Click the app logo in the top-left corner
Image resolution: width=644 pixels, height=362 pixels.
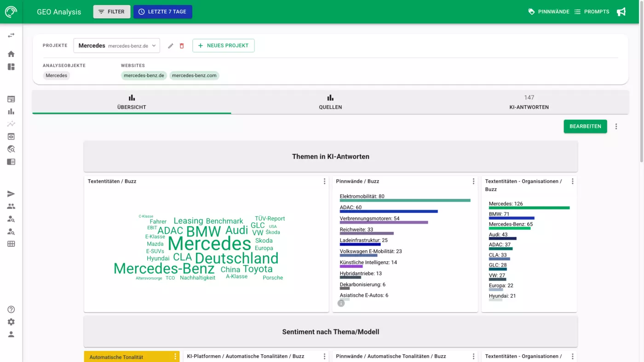point(11,11)
